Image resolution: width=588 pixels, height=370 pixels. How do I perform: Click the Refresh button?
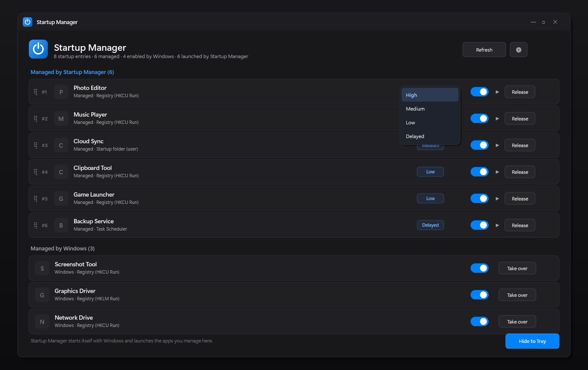(x=484, y=50)
